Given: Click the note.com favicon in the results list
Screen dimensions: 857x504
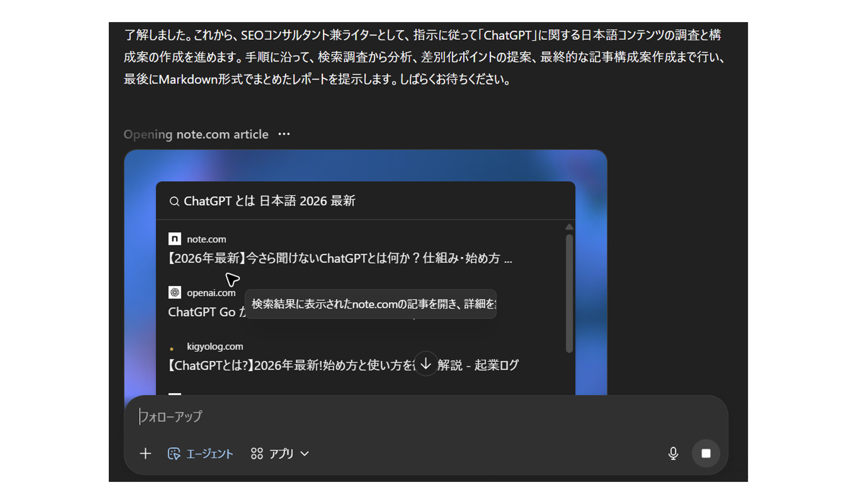Looking at the screenshot, I should [175, 239].
